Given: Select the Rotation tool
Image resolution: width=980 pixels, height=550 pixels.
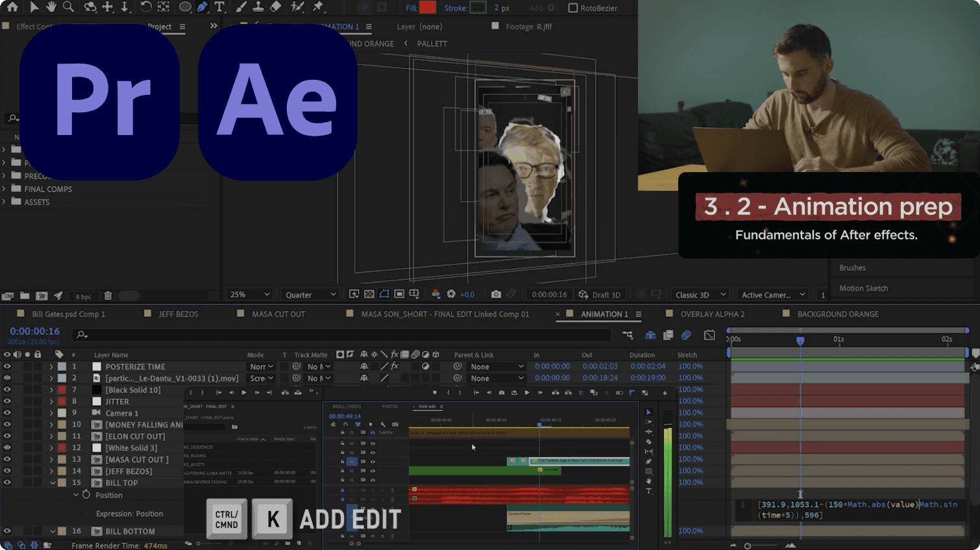Looking at the screenshot, I should point(146,7).
